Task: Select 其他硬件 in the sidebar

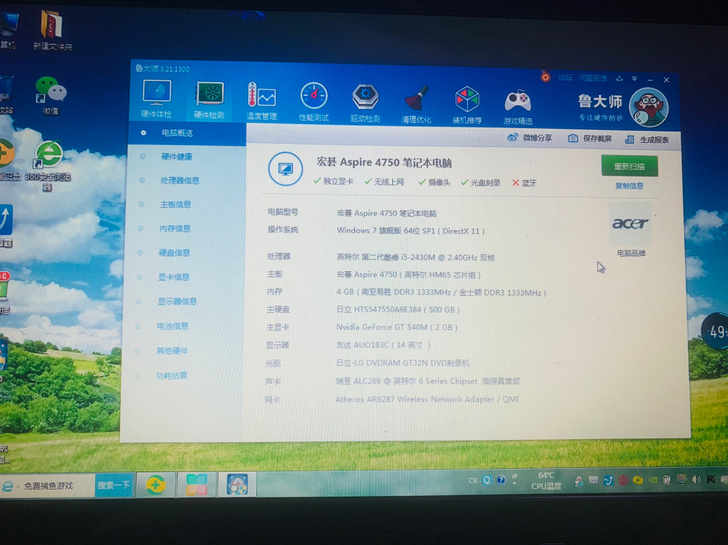Action: click(172, 351)
